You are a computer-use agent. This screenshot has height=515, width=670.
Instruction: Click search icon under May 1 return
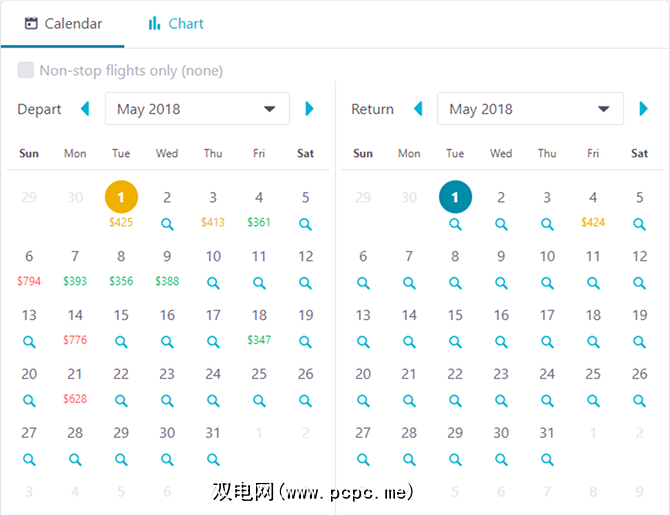coord(455,225)
